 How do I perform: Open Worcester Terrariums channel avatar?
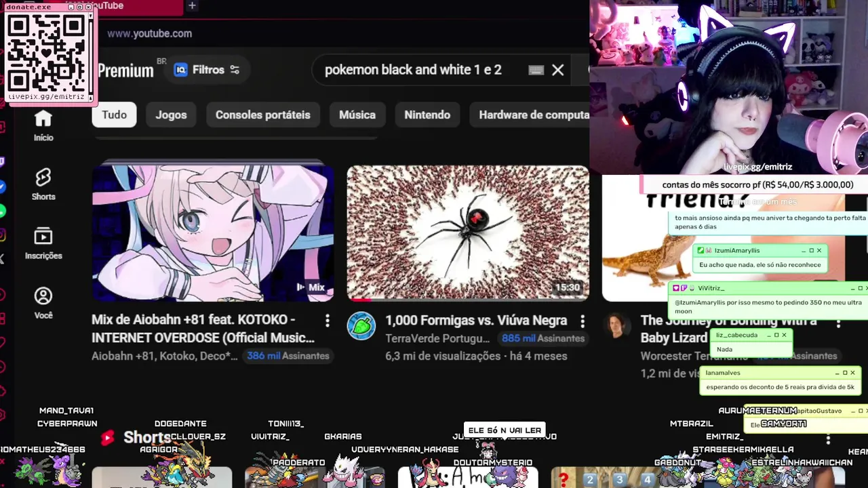coord(616,326)
